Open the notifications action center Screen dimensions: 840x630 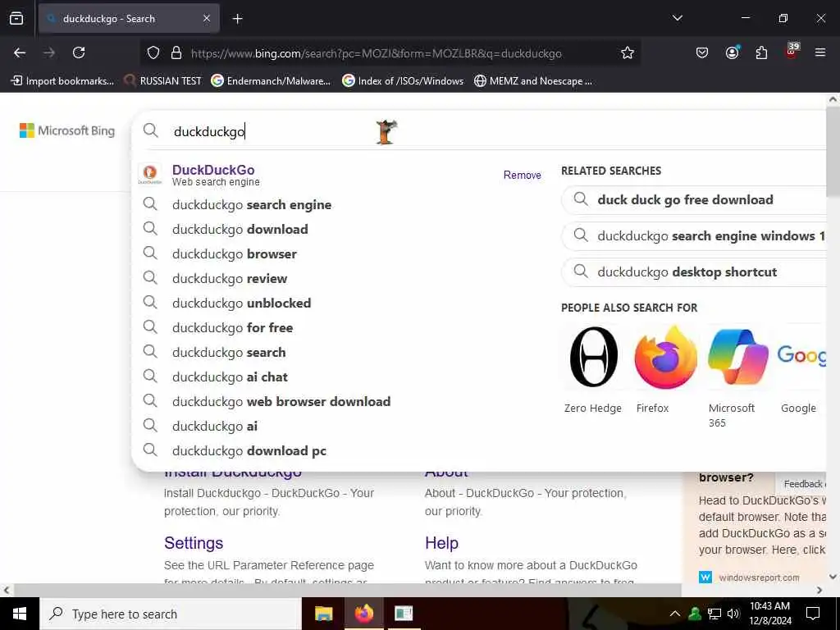tap(813, 614)
